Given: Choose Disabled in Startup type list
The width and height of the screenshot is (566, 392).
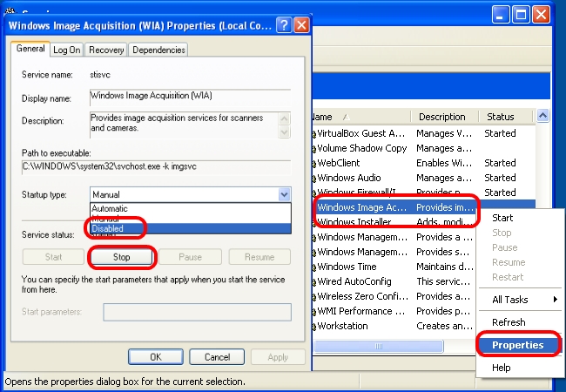Looking at the screenshot, I should pyautogui.click(x=190, y=228).
